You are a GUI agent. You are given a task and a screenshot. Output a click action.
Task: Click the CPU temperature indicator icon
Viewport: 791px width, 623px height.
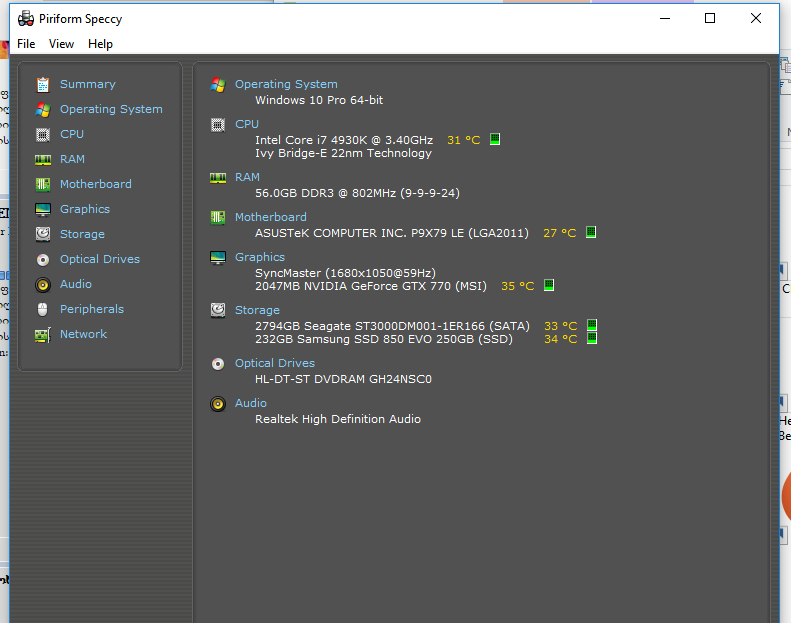495,139
